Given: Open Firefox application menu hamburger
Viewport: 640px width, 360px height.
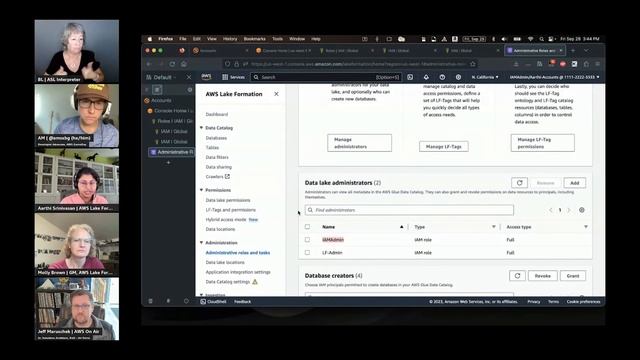Looking at the screenshot, I should pyautogui.click(x=598, y=64).
